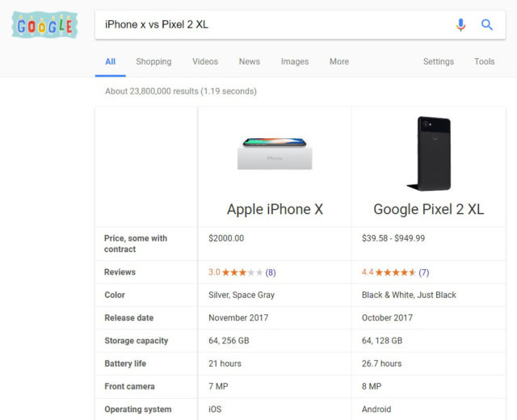Click the Pixel 2 XL star rating
This screenshot has height=420, width=517.
(395, 272)
